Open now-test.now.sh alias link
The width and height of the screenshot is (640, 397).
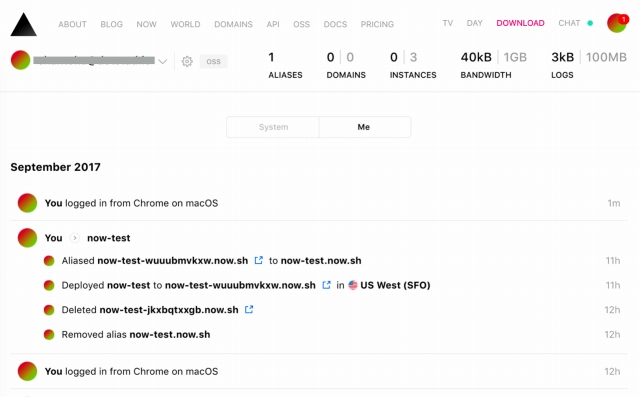click(321, 260)
